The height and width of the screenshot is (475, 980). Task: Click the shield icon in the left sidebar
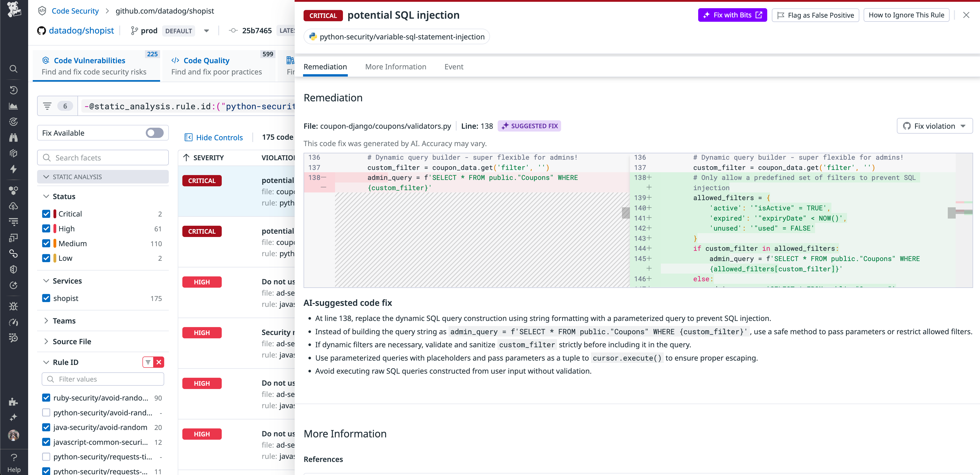point(14,269)
